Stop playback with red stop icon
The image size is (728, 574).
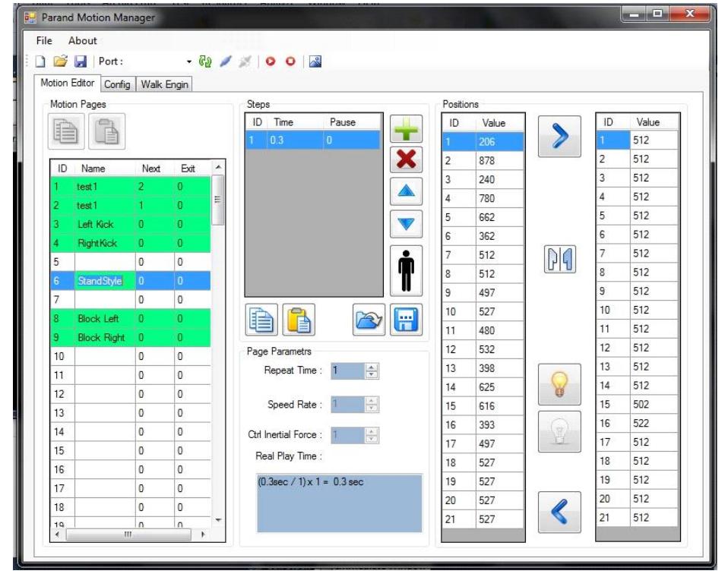point(290,61)
